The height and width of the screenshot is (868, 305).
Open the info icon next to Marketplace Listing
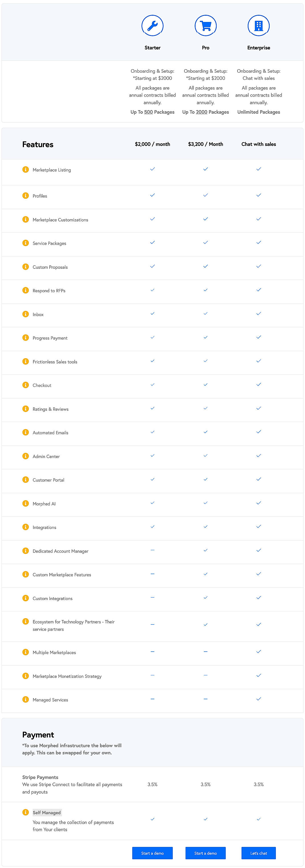click(x=26, y=170)
